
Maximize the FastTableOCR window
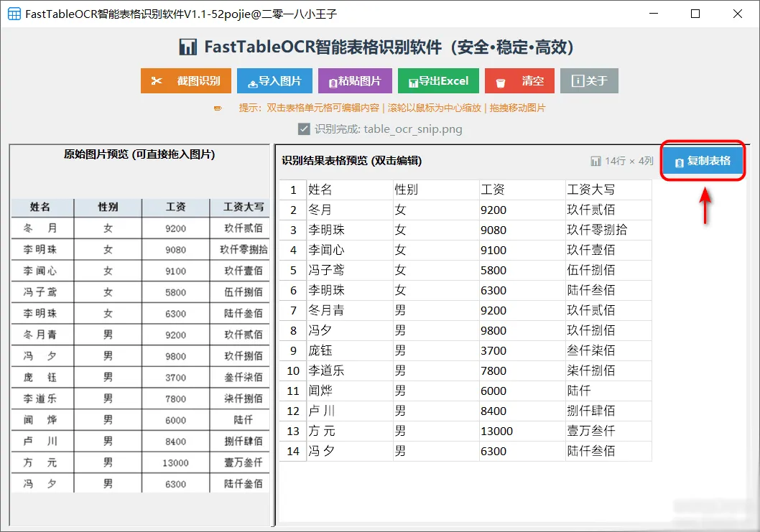coord(695,14)
